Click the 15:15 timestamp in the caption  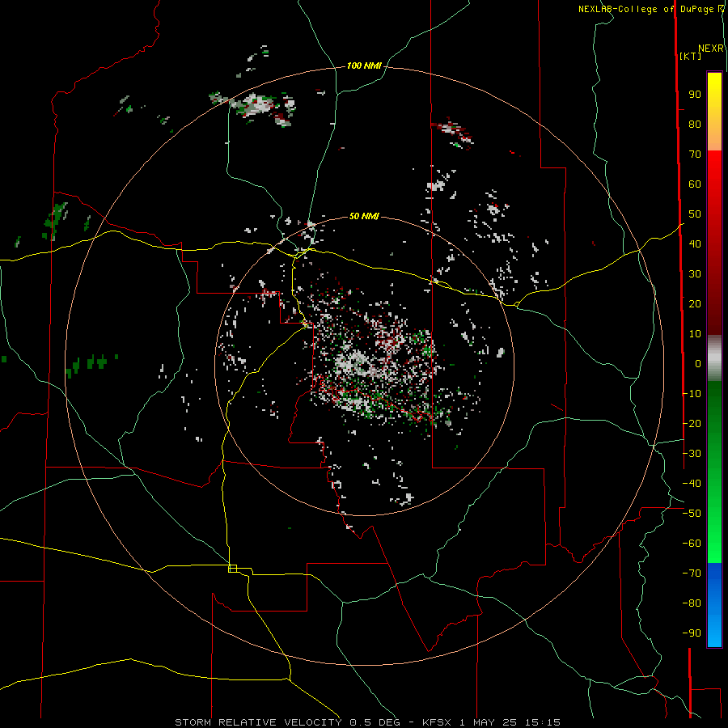543,722
